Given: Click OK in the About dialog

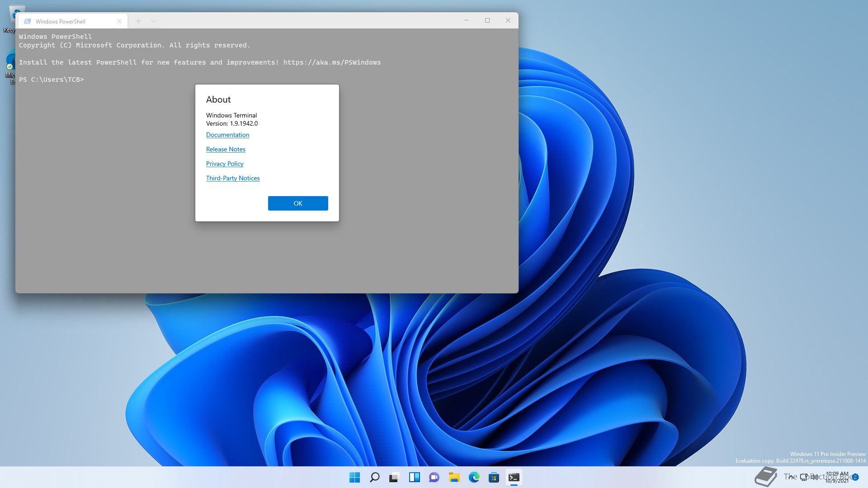Looking at the screenshot, I should (x=298, y=203).
